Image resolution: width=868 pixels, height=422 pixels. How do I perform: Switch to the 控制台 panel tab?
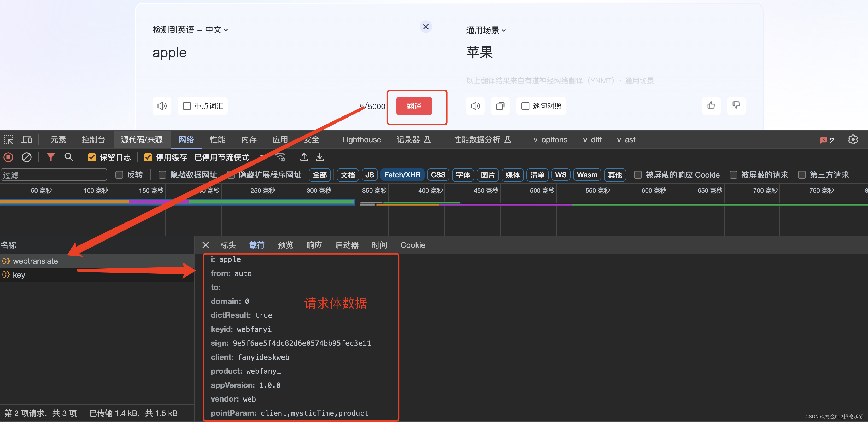(x=93, y=139)
